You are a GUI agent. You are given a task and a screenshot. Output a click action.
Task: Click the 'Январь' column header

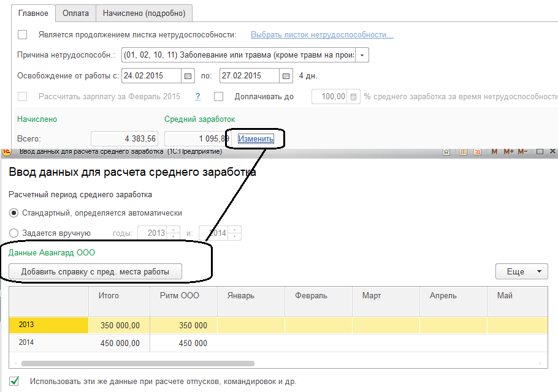point(251,301)
